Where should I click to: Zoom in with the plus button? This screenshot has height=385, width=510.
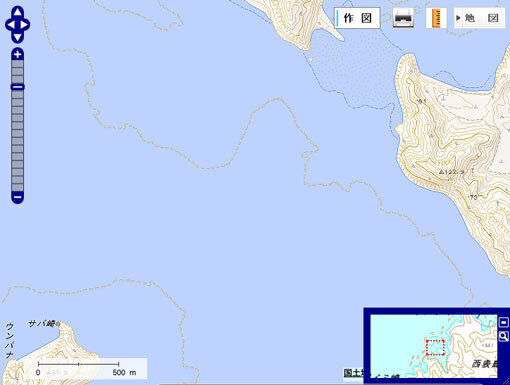point(17,54)
